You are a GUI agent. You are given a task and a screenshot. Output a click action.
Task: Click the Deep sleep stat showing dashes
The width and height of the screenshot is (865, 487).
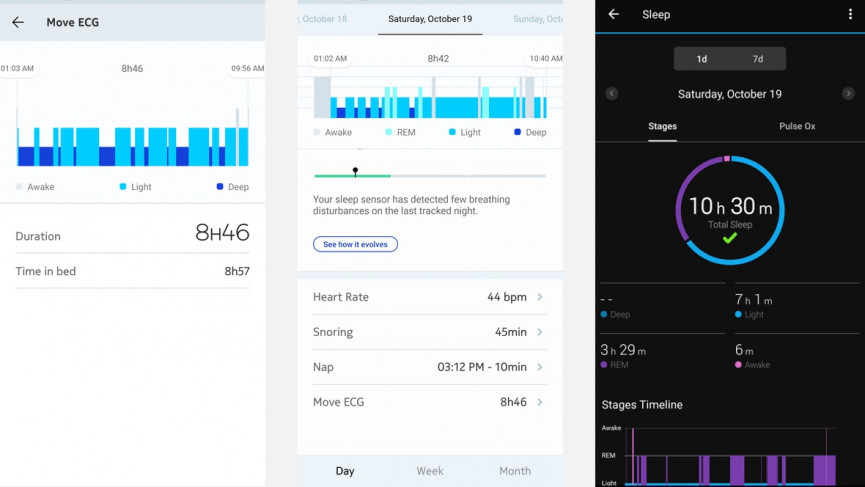point(607,299)
